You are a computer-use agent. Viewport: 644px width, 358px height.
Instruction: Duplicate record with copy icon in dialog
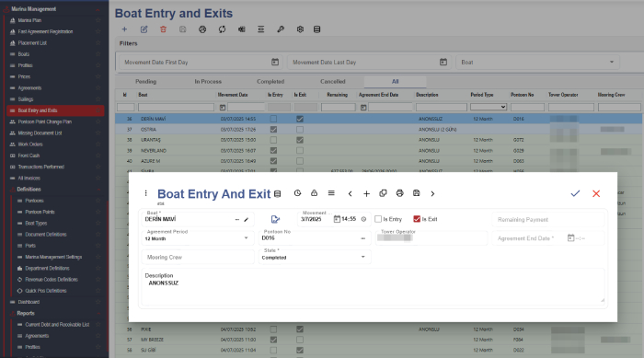tap(383, 193)
